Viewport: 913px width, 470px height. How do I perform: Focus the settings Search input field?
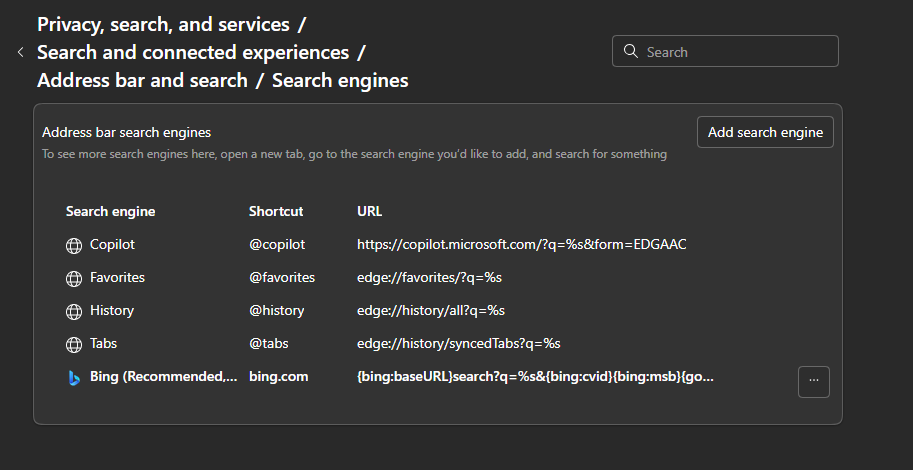[735, 51]
